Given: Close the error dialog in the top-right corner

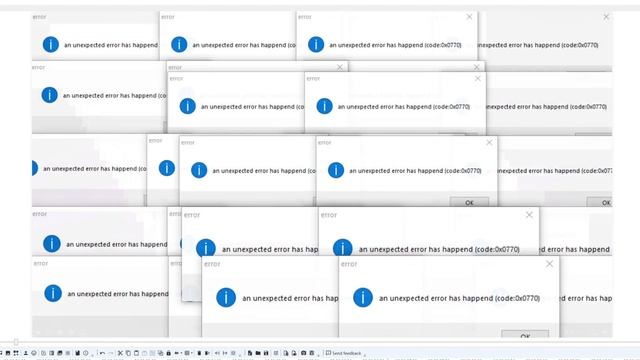Looking at the screenshot, I should (x=606, y=17).
